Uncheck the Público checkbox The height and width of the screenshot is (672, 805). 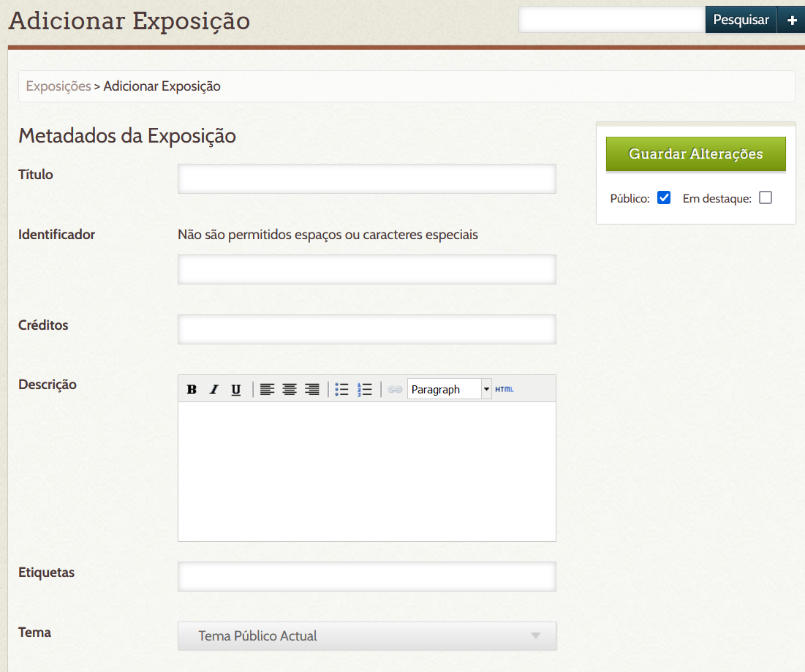(664, 197)
